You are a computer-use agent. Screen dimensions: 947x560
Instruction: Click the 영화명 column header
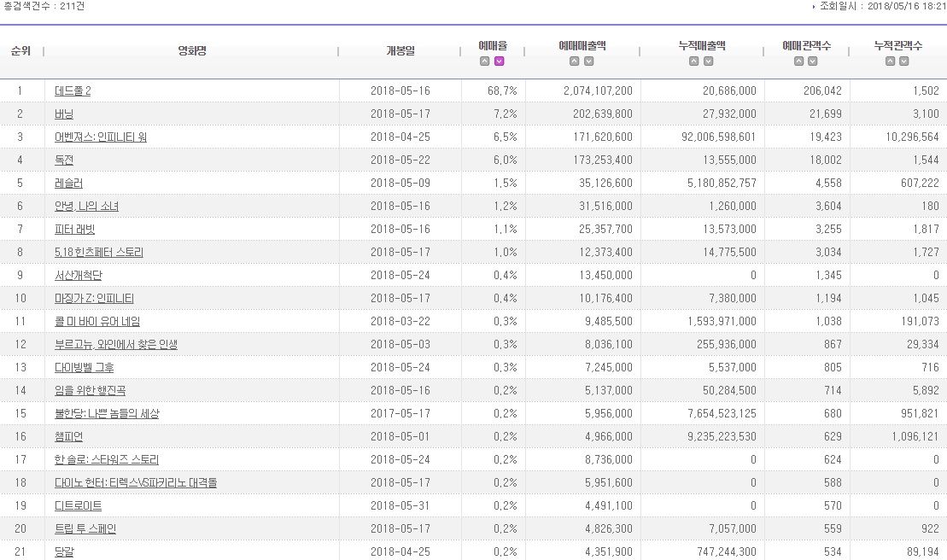coord(191,50)
